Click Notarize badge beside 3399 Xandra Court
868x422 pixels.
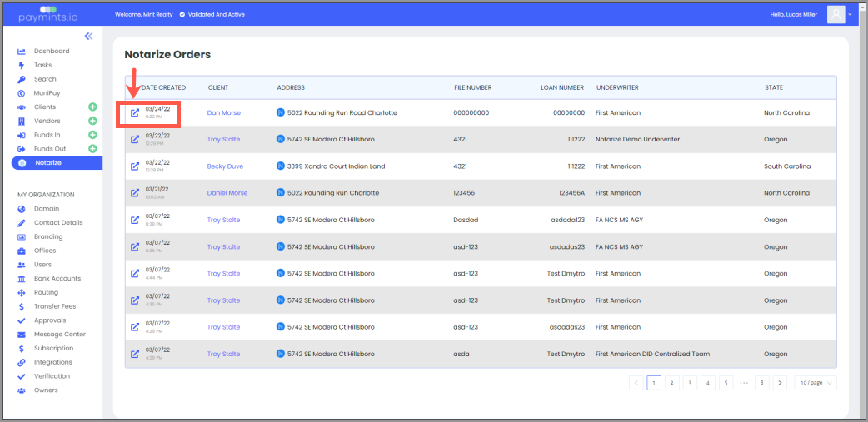tap(280, 166)
